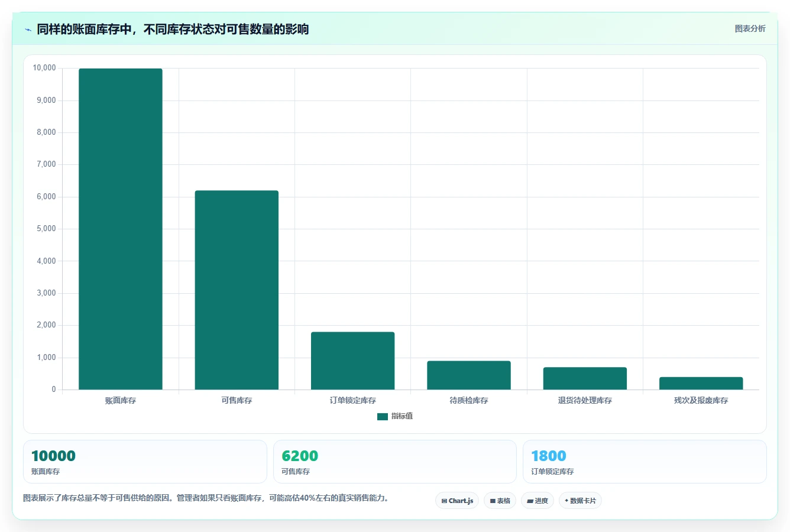Select the 进度 tag button
Screen dimensions: 790x532
[x=538, y=501]
